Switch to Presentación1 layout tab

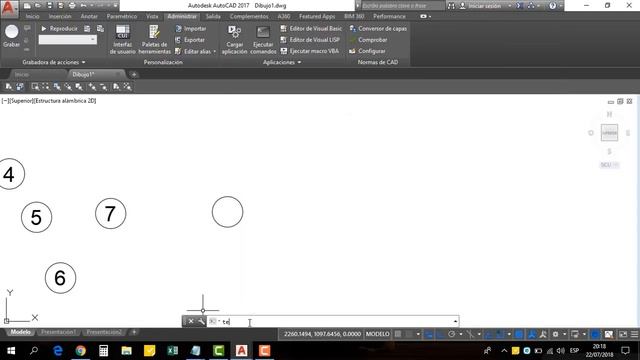[58, 332]
